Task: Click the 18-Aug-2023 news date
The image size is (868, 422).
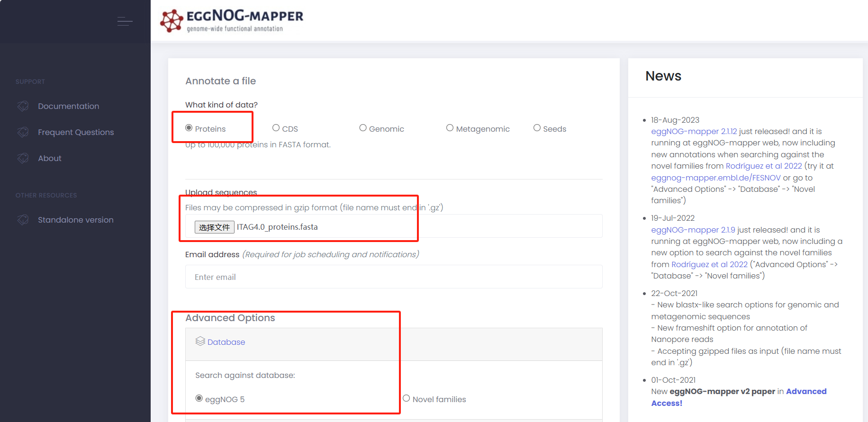Action: click(675, 120)
